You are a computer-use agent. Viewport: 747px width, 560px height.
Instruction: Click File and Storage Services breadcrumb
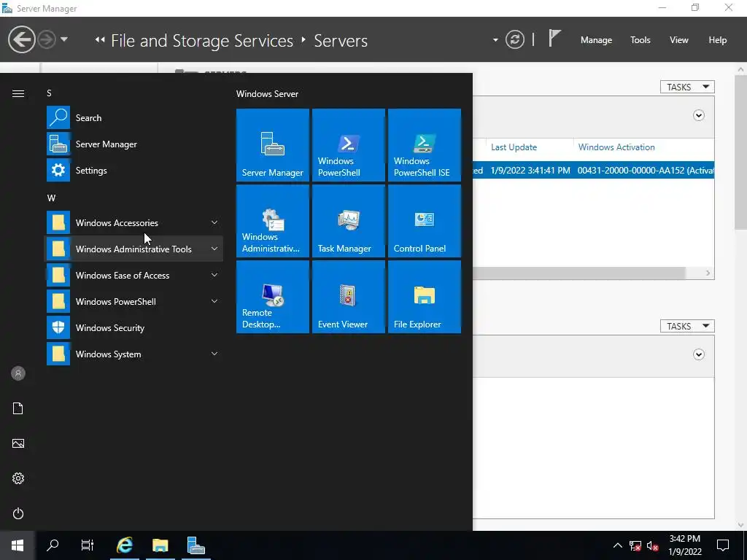[202, 41]
